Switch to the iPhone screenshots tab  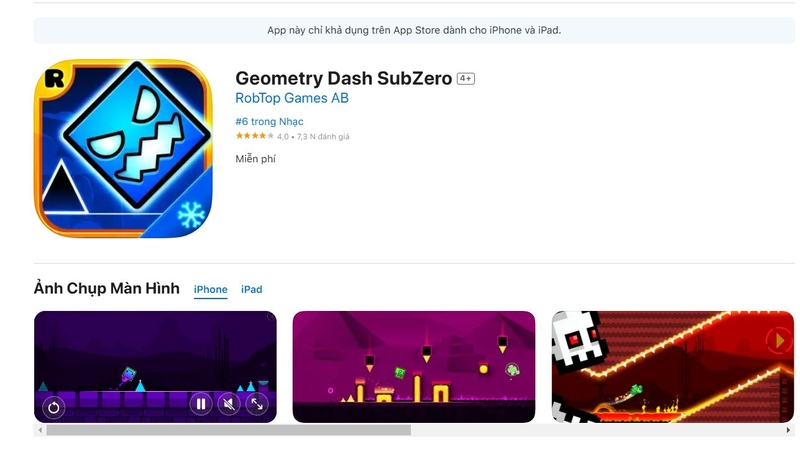211,289
